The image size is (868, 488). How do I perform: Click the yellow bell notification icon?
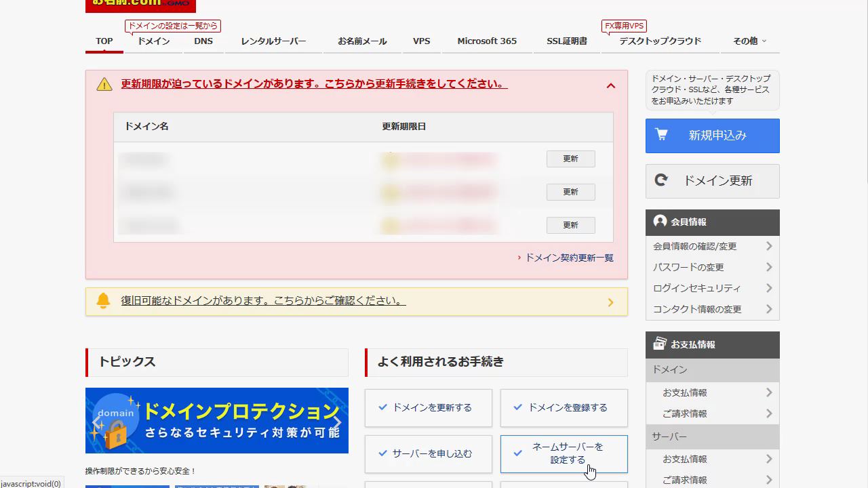[x=103, y=301]
